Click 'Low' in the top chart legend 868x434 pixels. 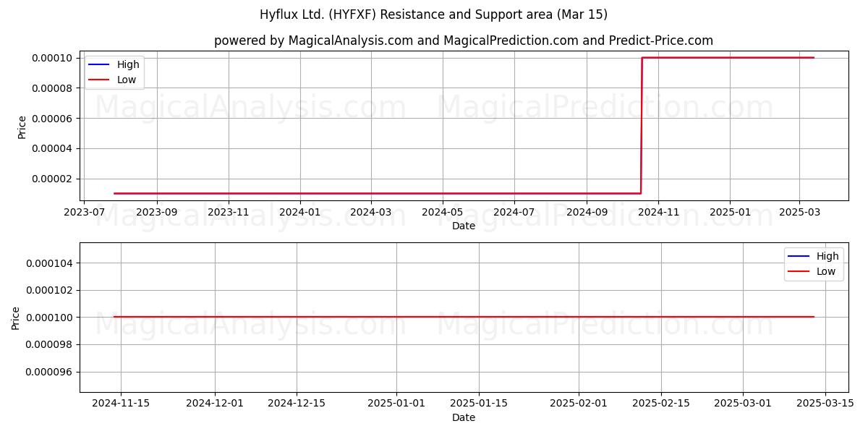[x=127, y=80]
